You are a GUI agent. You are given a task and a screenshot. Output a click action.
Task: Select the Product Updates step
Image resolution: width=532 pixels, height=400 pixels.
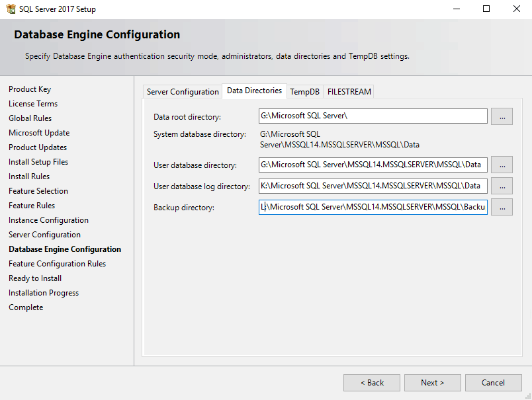pos(38,147)
